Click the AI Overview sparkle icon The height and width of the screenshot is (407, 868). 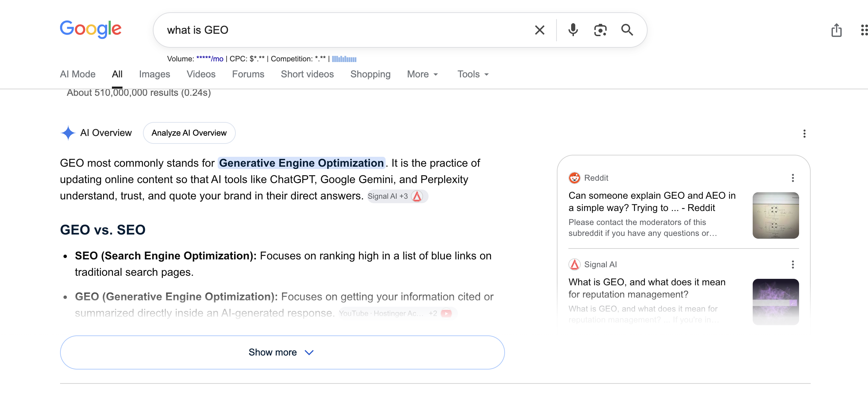point(68,133)
